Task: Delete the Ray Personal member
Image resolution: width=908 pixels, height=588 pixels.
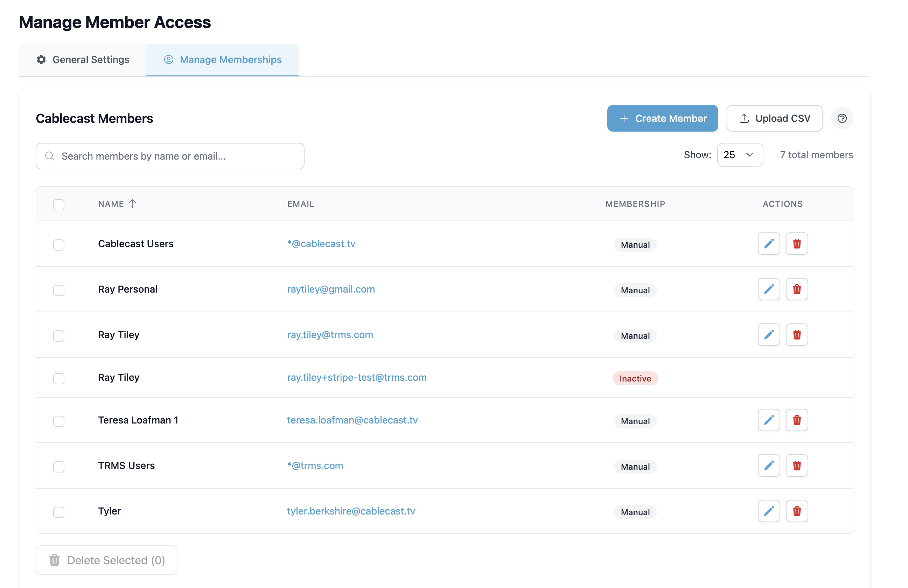Action: tap(797, 289)
